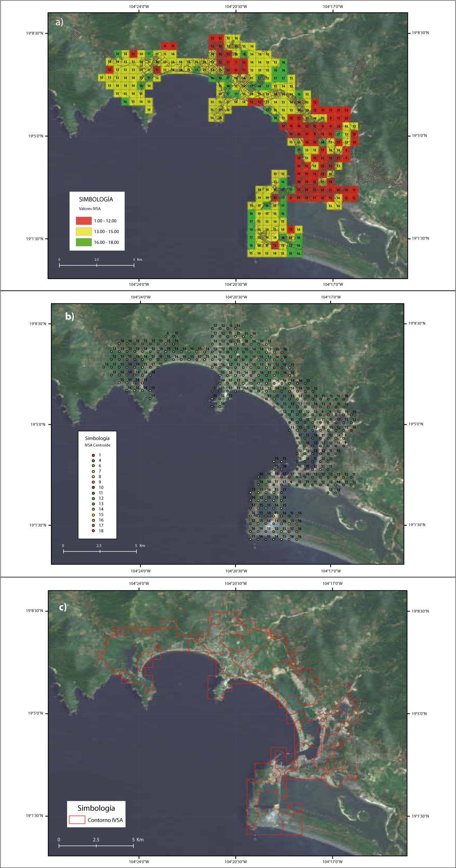
Task: Click the legend dot for value 1
Action: [x=93, y=455]
